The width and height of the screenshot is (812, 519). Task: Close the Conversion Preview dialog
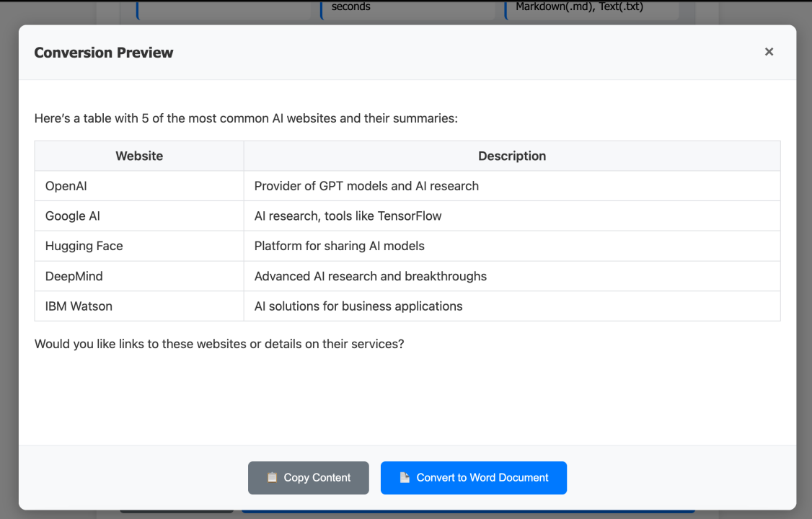pyautogui.click(x=769, y=52)
